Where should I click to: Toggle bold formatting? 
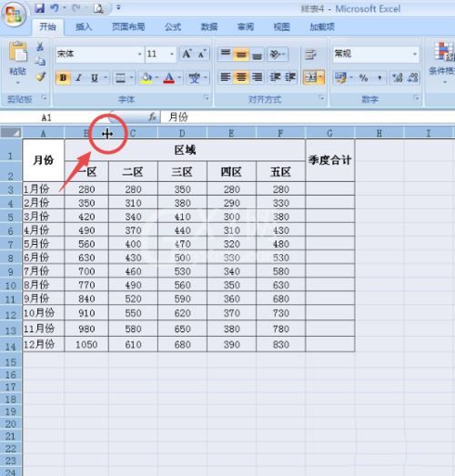pos(64,78)
